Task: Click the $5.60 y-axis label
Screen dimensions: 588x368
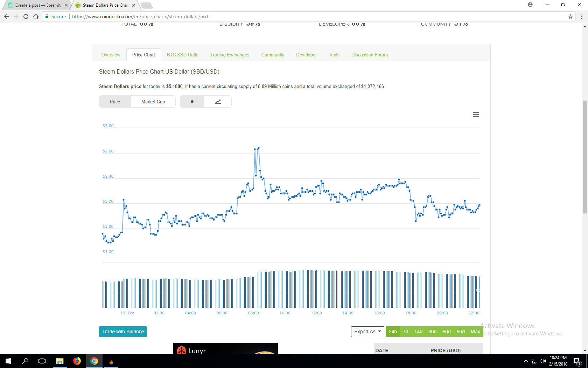Action: coord(108,151)
